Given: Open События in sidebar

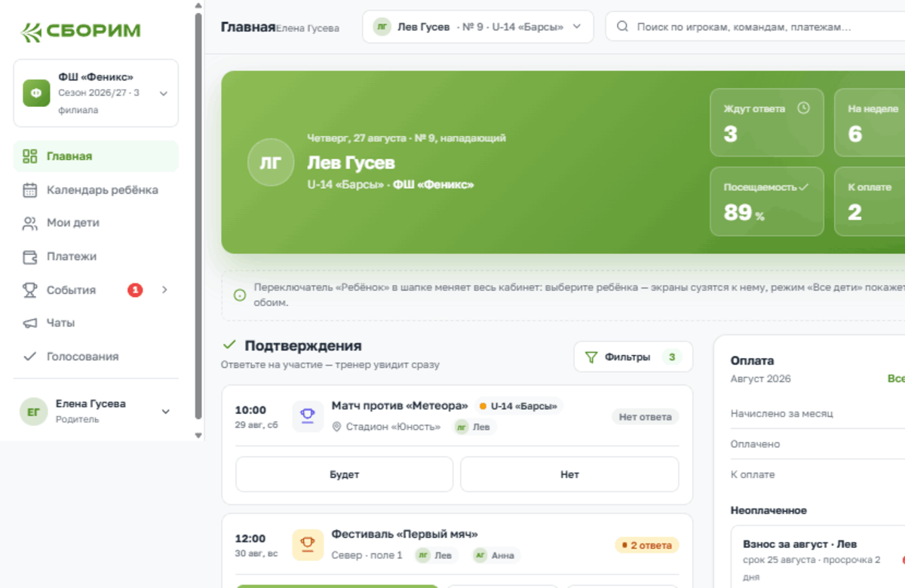Looking at the screenshot, I should [x=96, y=289].
